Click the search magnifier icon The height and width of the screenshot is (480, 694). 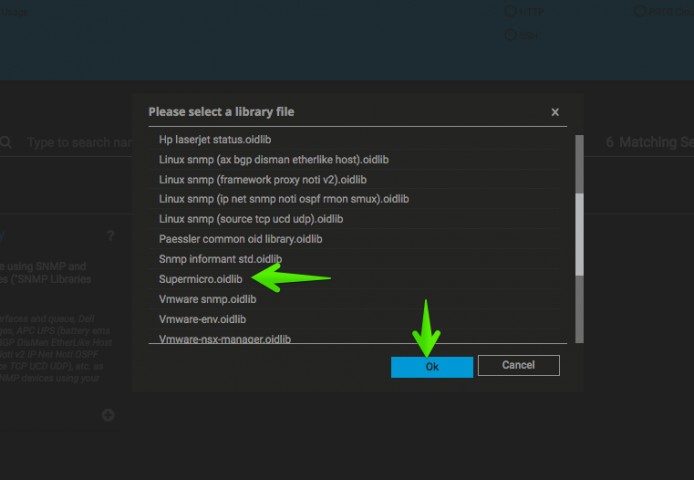click(x=5, y=142)
